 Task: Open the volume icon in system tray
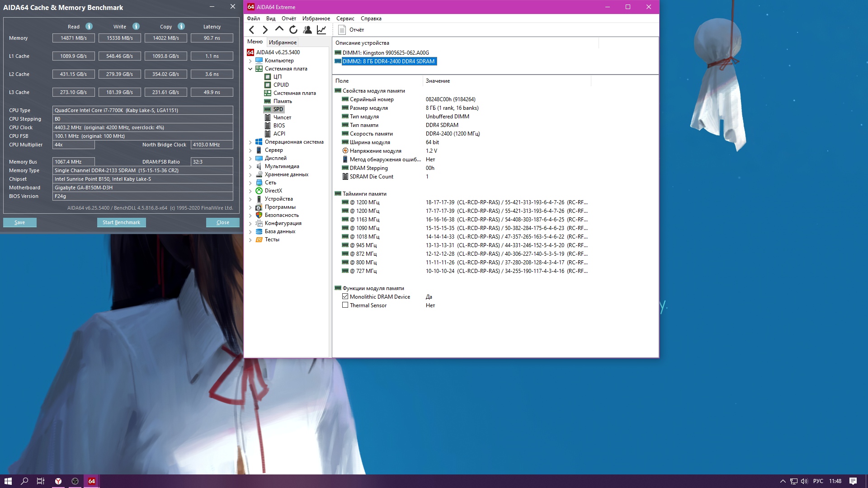[804, 481]
